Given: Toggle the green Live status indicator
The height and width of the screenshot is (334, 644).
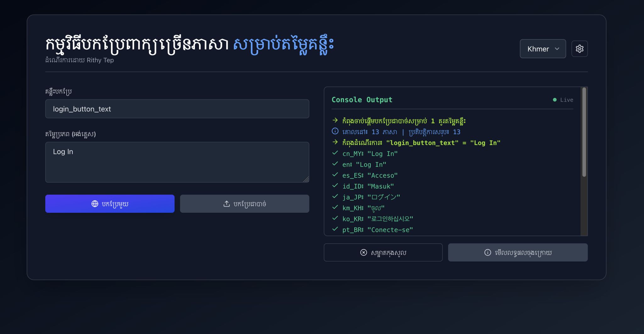Looking at the screenshot, I should 555,99.
